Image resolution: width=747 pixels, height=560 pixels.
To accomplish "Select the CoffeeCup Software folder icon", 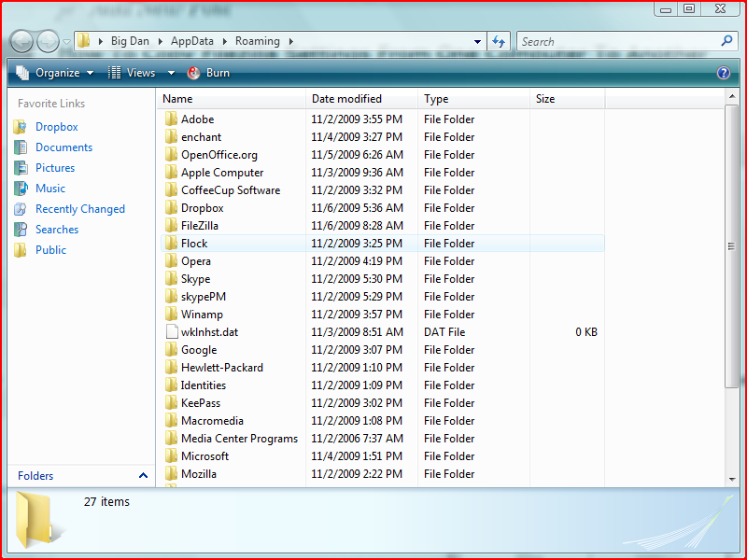I will click(x=171, y=189).
